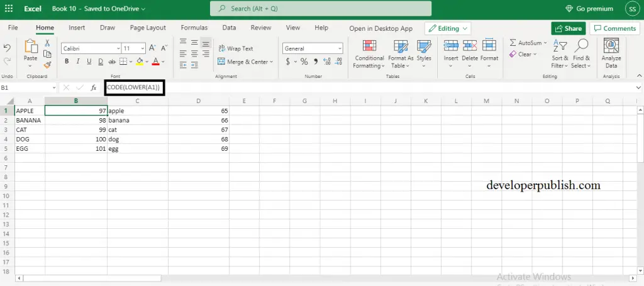The width and height of the screenshot is (644, 286).
Task: Toggle Strikethrough formatting
Action: (x=112, y=62)
